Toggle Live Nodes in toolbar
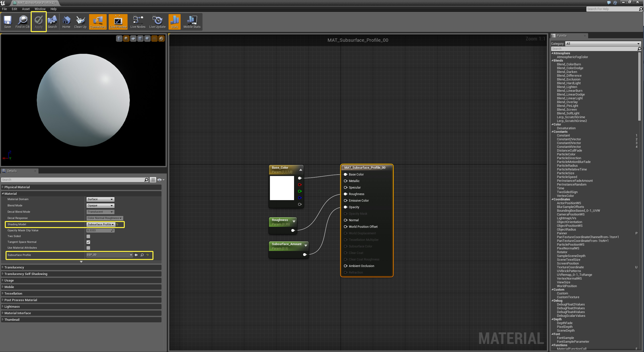The image size is (644, 352). coord(138,22)
